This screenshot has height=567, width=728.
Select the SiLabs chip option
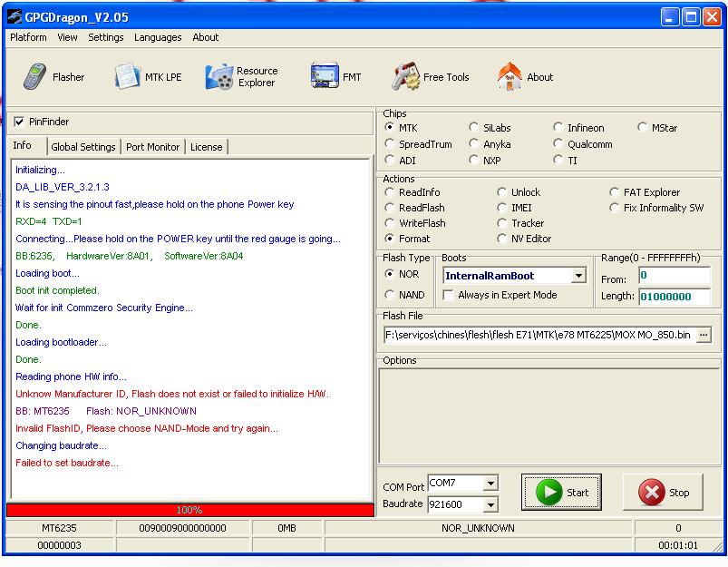point(473,127)
